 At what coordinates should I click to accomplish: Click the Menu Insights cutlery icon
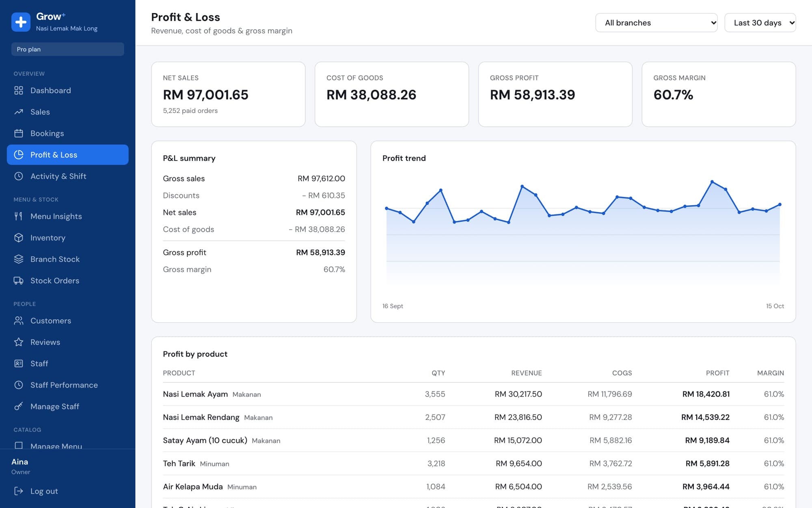click(x=19, y=216)
